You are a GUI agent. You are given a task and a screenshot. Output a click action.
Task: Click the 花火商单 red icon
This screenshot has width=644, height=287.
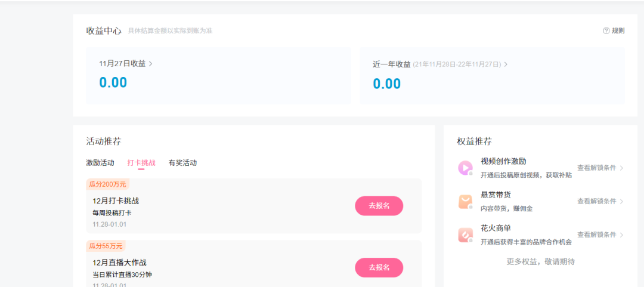pos(465,235)
